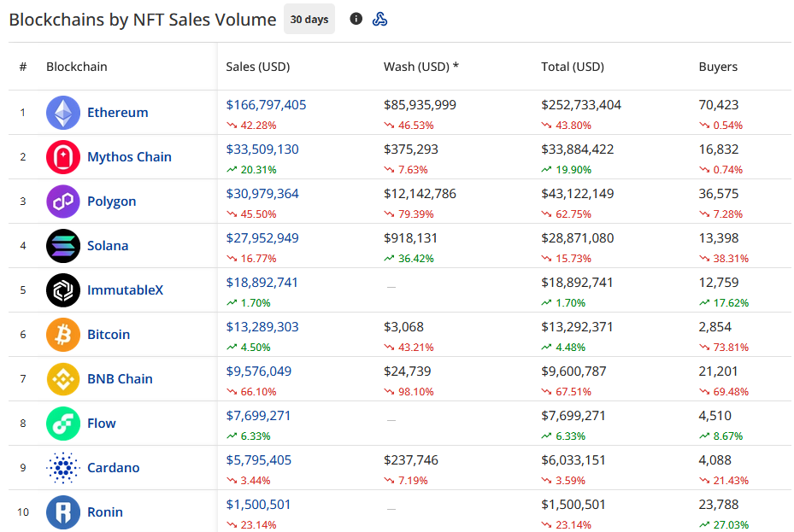This screenshot has height=532, width=794.
Task: Click Ronin sales value $1,500,501
Action: pyautogui.click(x=258, y=505)
